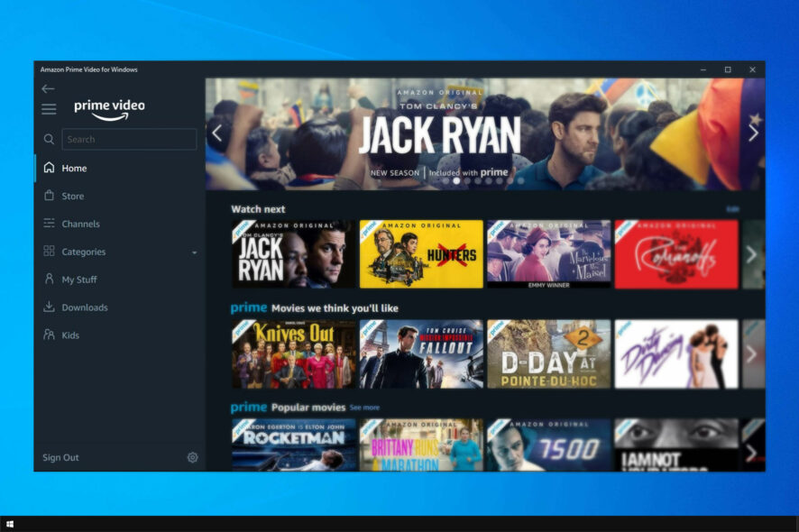Open Downloads via its download icon

[x=49, y=307]
